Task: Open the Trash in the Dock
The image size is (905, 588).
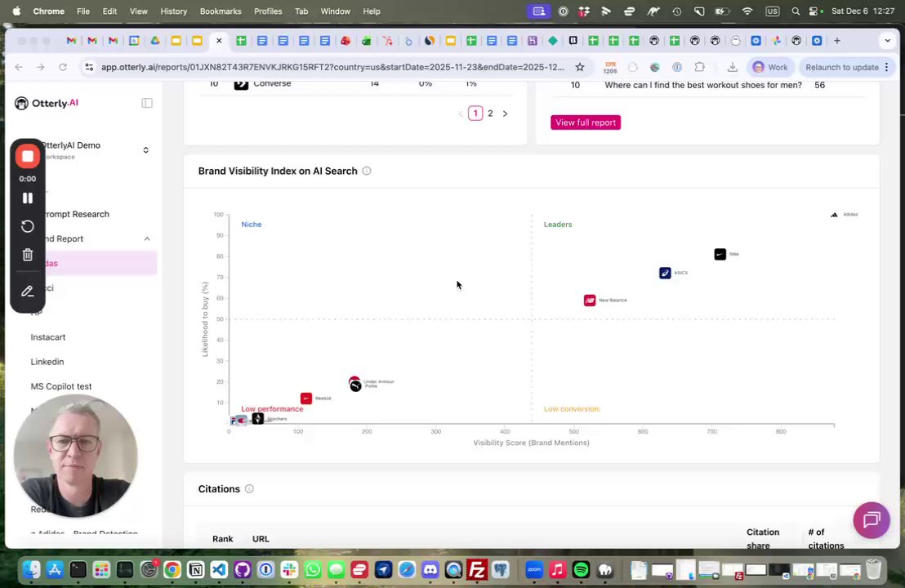Action: (874, 570)
